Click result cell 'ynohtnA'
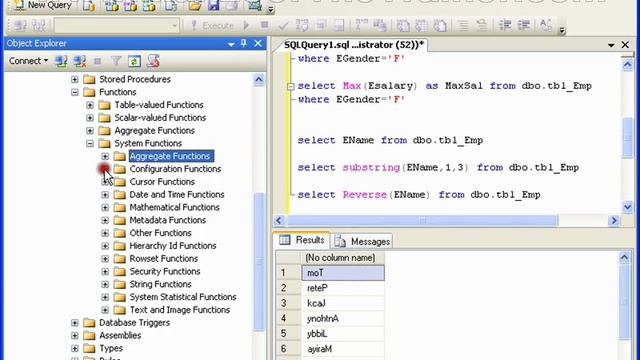Image resolution: width=640 pixels, height=360 pixels. (x=343, y=318)
